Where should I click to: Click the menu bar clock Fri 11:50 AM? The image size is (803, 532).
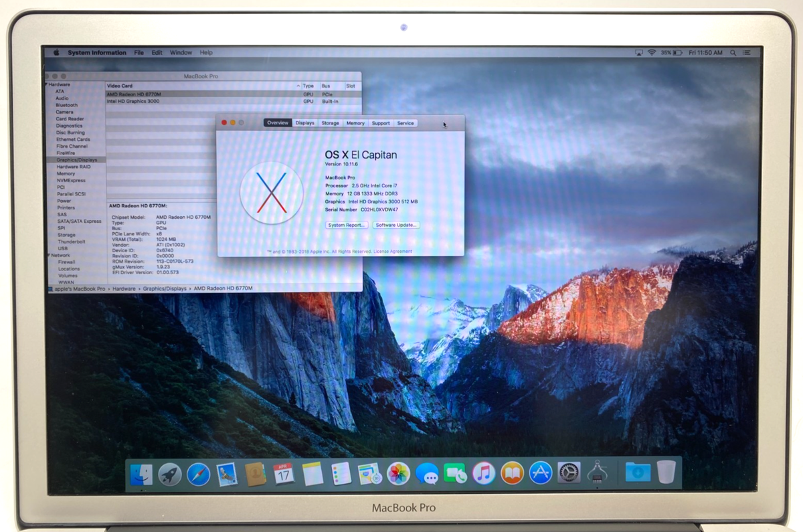click(706, 53)
